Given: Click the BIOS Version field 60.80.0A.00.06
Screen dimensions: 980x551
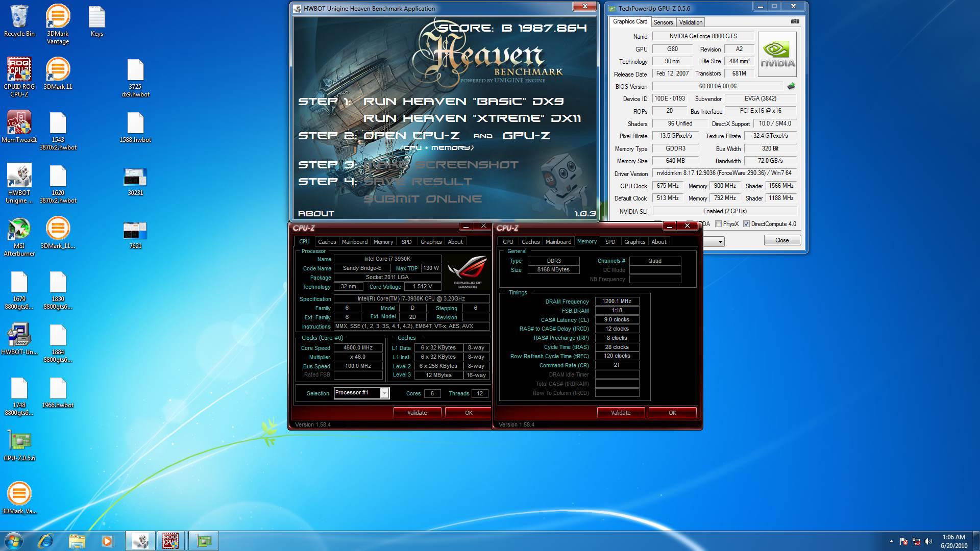Looking at the screenshot, I should pos(718,86).
